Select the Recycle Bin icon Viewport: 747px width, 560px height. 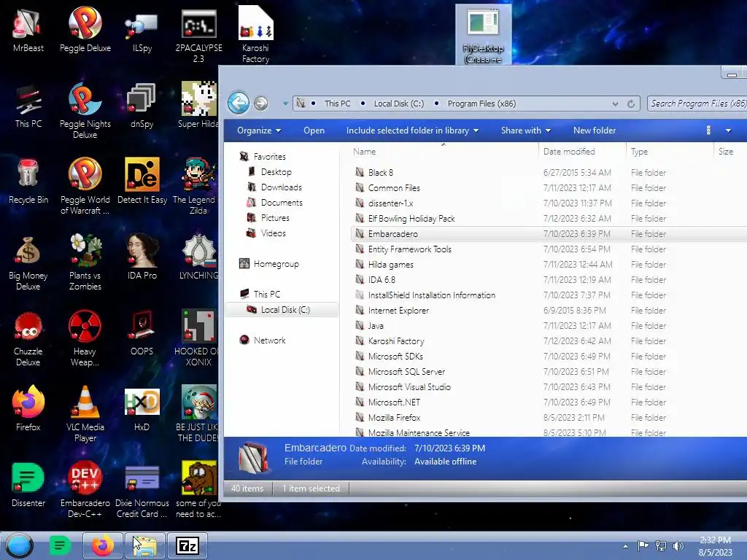point(28,182)
